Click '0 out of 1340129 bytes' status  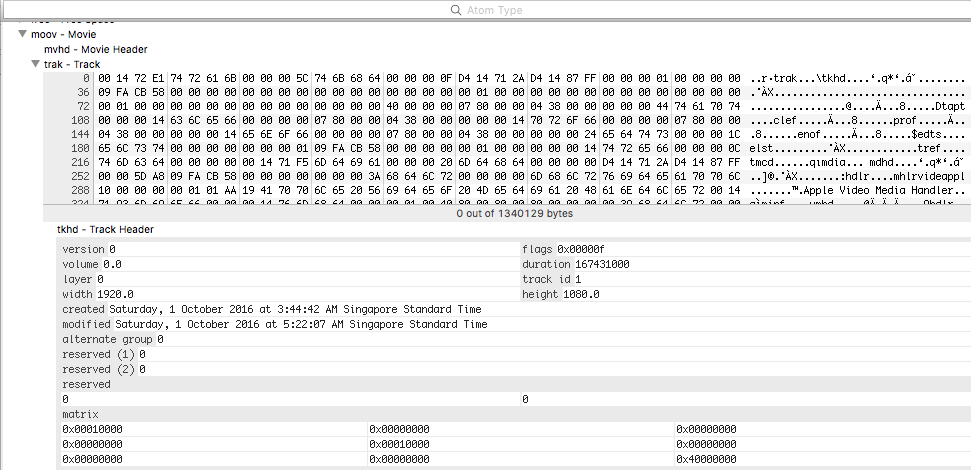point(515,213)
